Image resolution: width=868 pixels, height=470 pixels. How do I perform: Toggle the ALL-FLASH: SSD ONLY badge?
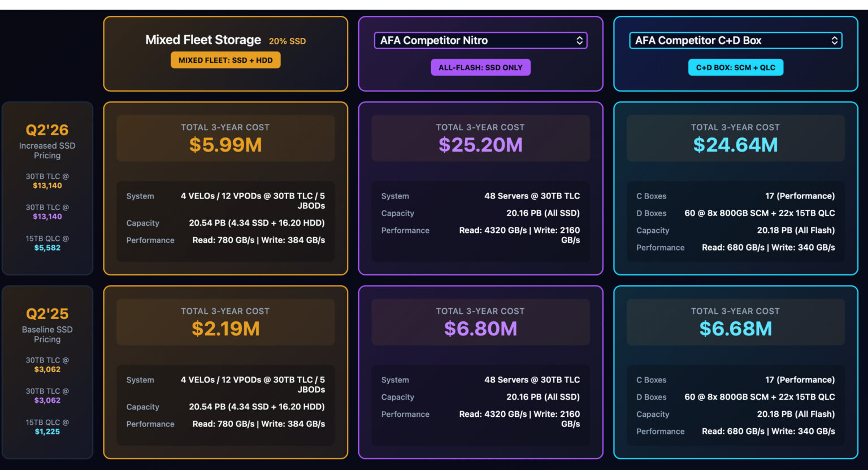480,67
